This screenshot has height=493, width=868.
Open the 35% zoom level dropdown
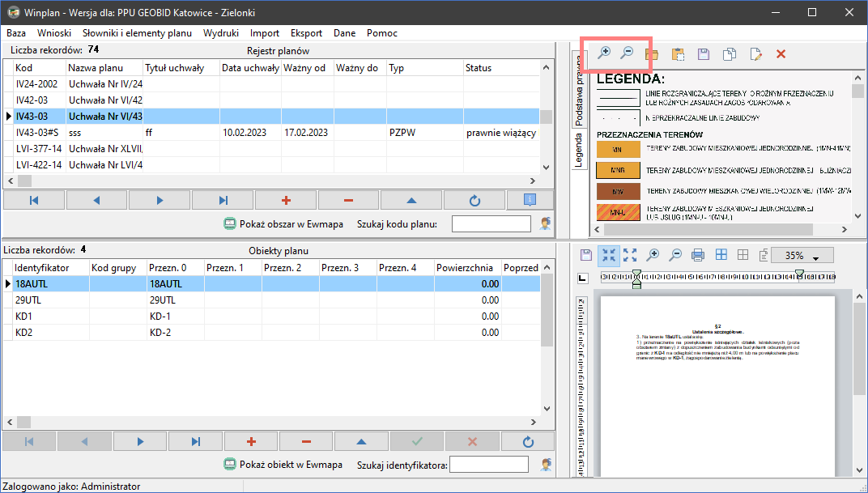(815, 257)
